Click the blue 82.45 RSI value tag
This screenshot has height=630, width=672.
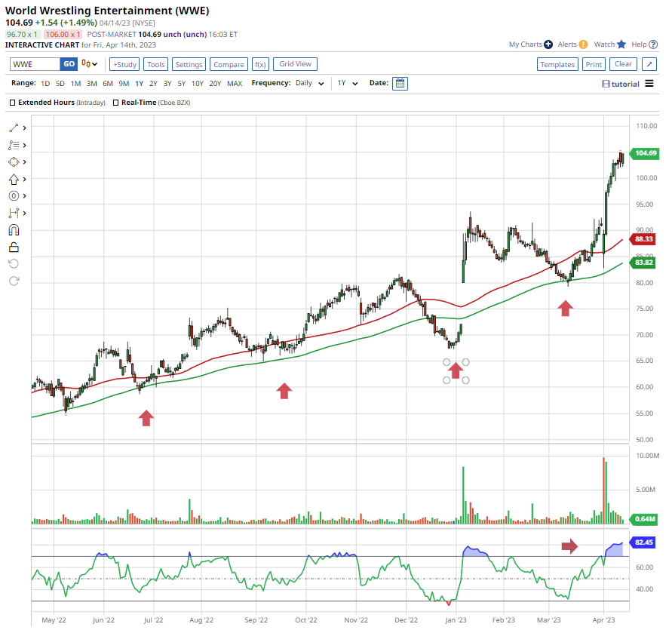pyautogui.click(x=643, y=542)
